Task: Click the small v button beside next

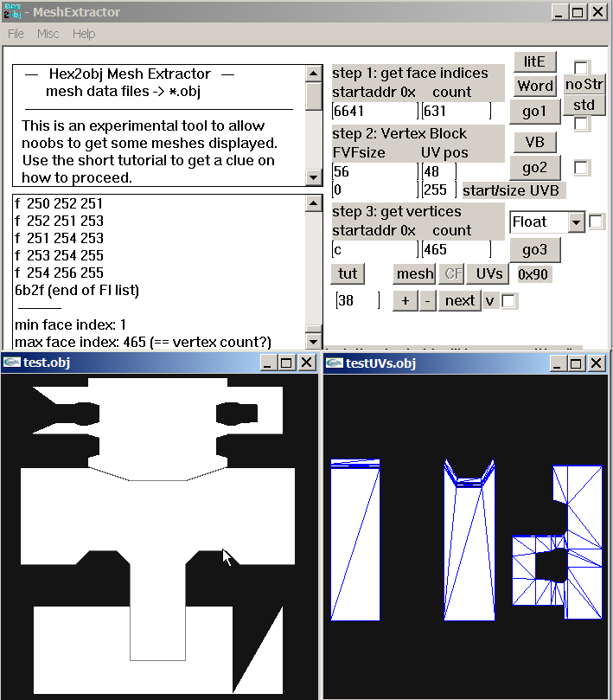Action: click(490, 300)
